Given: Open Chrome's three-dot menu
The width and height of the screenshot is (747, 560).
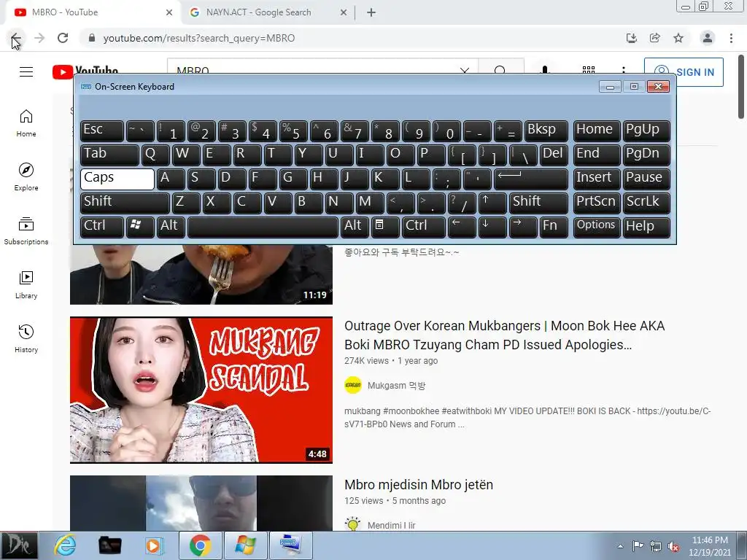Looking at the screenshot, I should (731, 38).
